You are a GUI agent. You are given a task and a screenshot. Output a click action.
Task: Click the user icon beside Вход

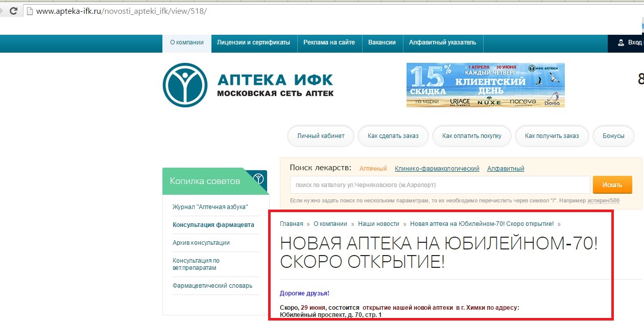[x=621, y=42]
